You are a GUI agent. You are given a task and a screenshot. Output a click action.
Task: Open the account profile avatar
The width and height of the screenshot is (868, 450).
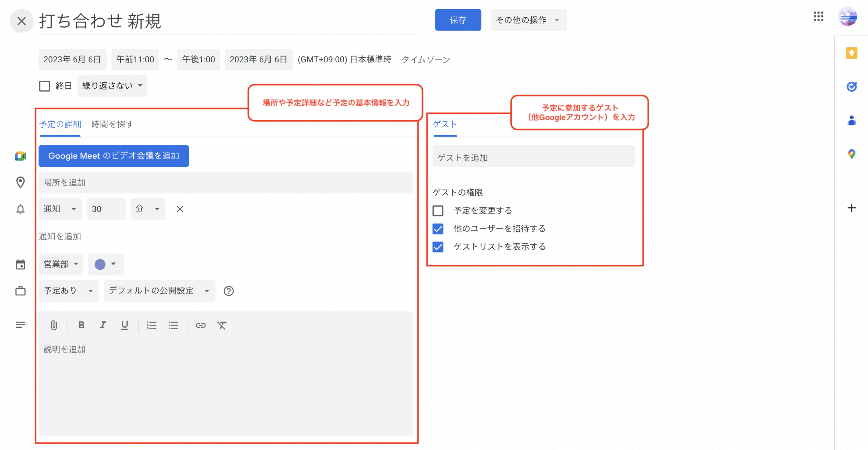[847, 16]
